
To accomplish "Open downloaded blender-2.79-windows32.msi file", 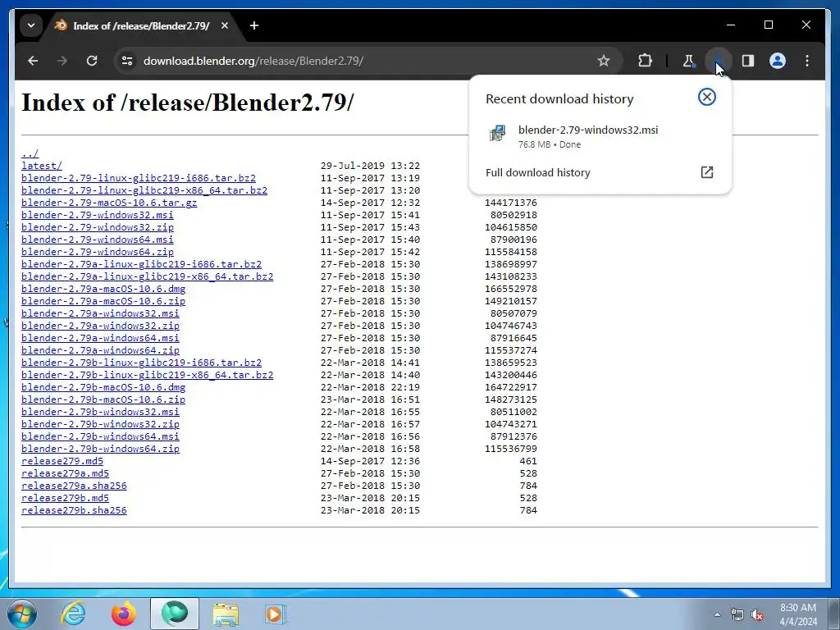I will [x=600, y=136].
